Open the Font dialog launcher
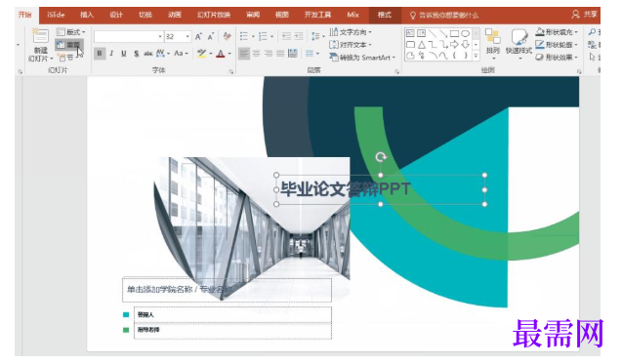 coord(231,72)
